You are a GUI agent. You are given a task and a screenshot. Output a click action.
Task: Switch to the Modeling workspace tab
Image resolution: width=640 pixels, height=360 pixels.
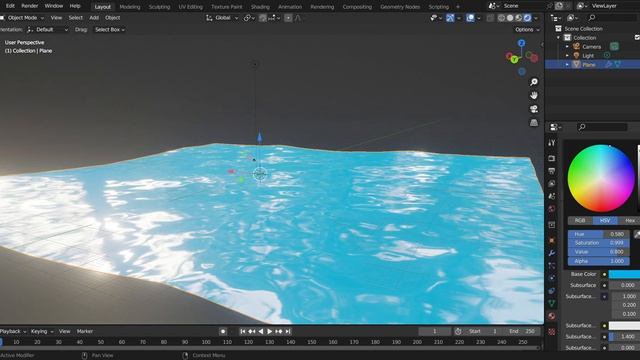(130, 7)
